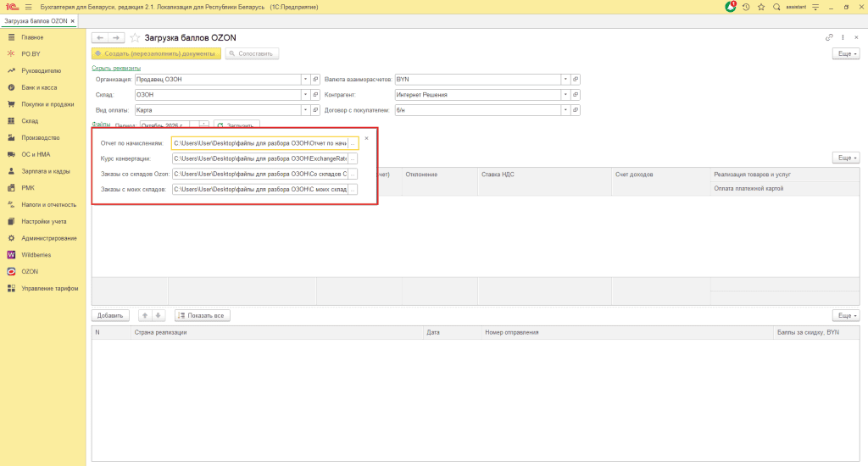Viewport: 868px width, 466px height.
Task: Open linked item button next to Организация field
Action: (315, 79)
